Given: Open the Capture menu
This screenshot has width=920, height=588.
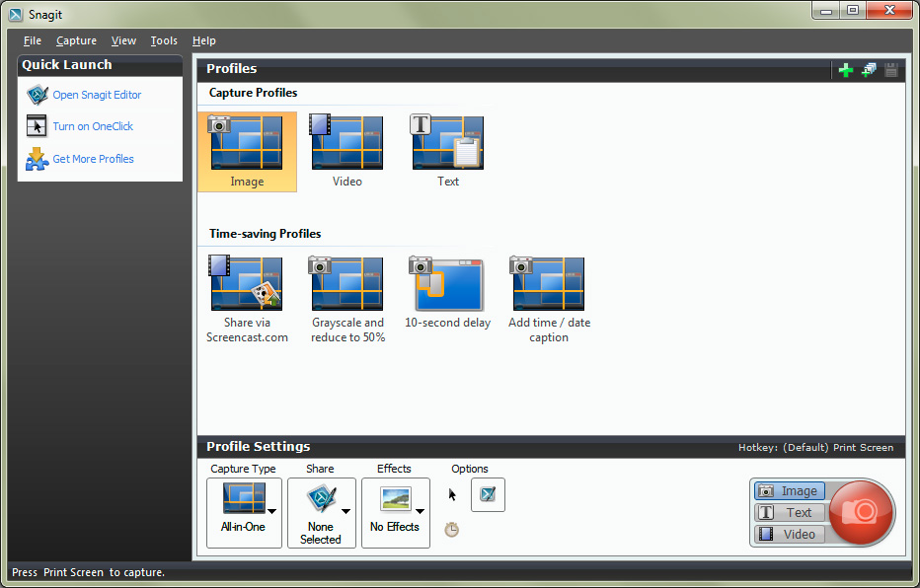Looking at the screenshot, I should (76, 40).
